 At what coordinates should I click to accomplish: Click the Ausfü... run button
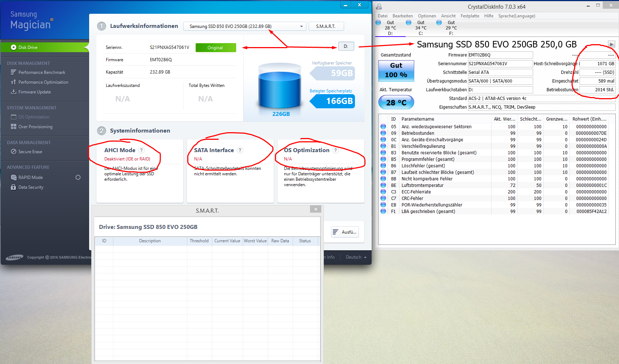345,232
